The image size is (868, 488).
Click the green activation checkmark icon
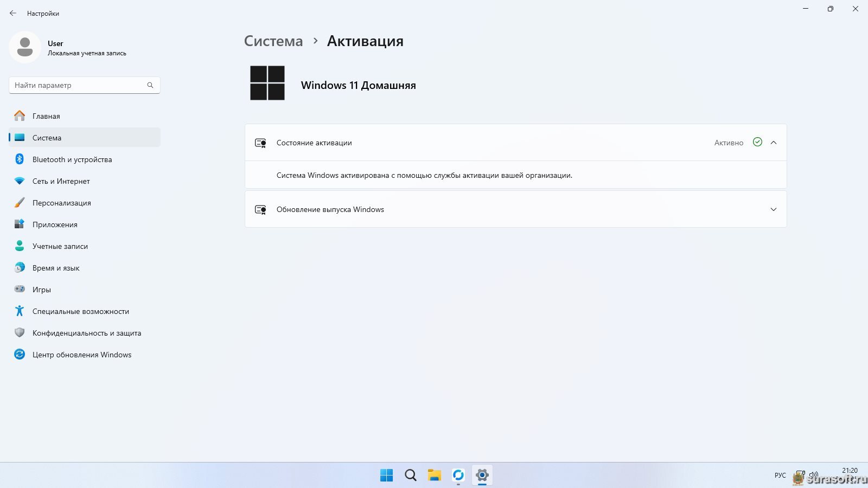pyautogui.click(x=757, y=142)
